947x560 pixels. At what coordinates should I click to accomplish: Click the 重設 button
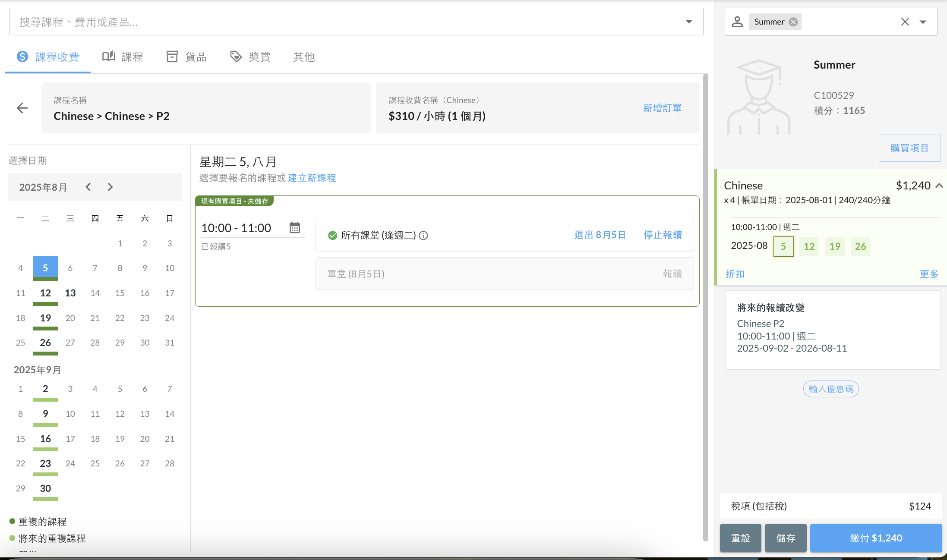[x=741, y=538]
